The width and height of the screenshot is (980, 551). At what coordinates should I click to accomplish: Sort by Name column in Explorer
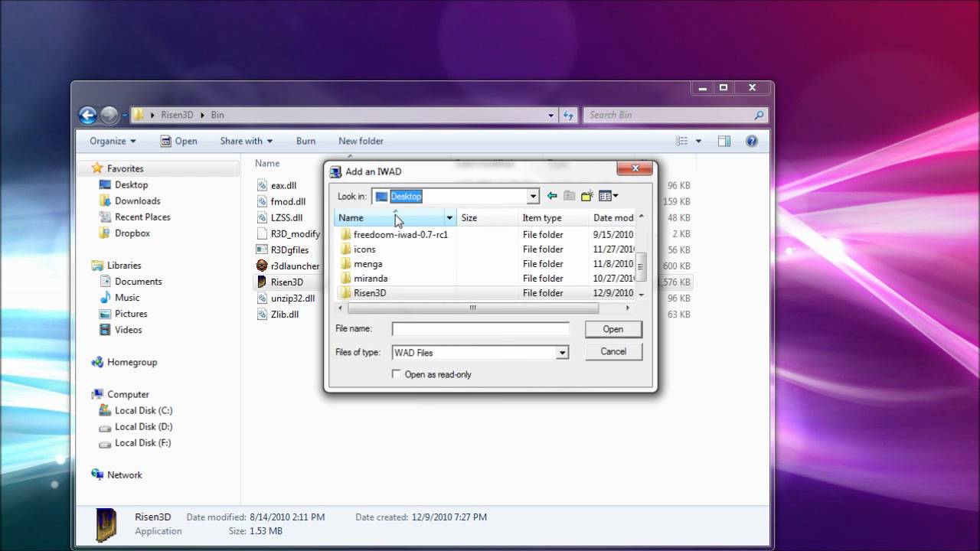coord(267,163)
